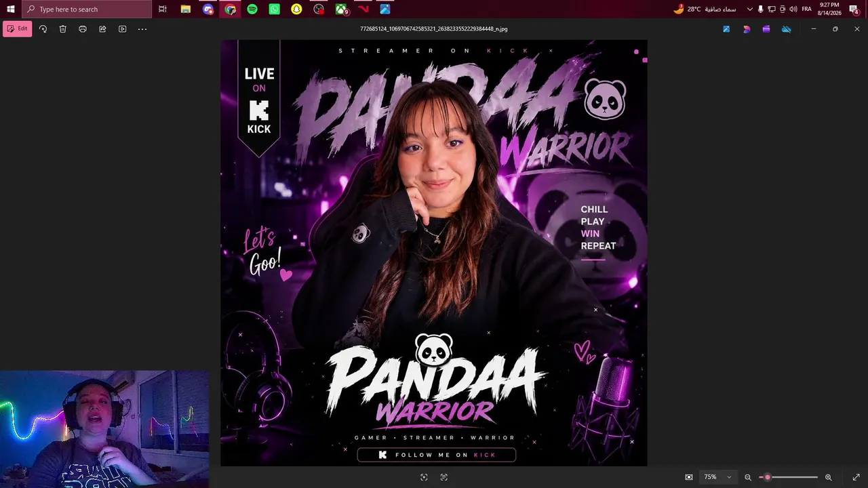Open the purple Clipchamp icon in the title bar

click(x=766, y=29)
